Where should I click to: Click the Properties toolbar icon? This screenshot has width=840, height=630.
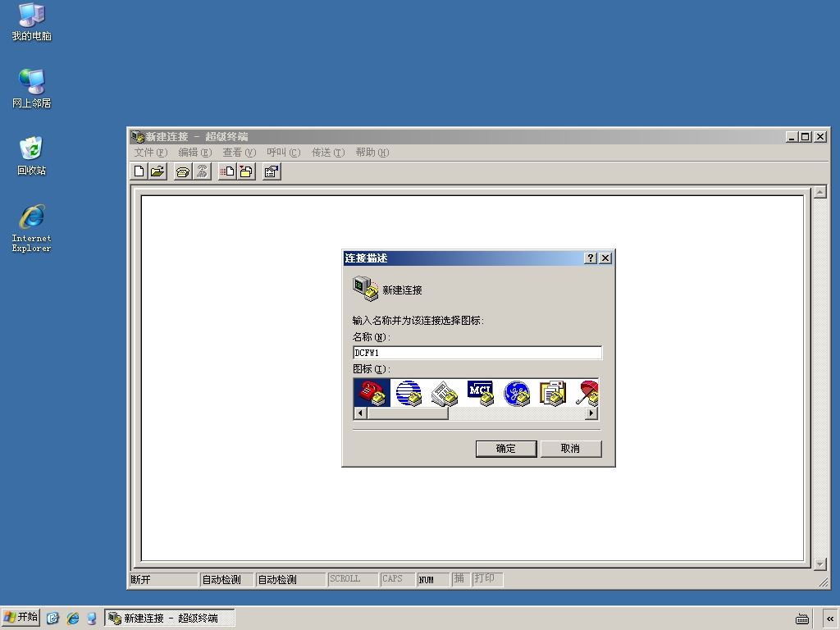(x=272, y=171)
